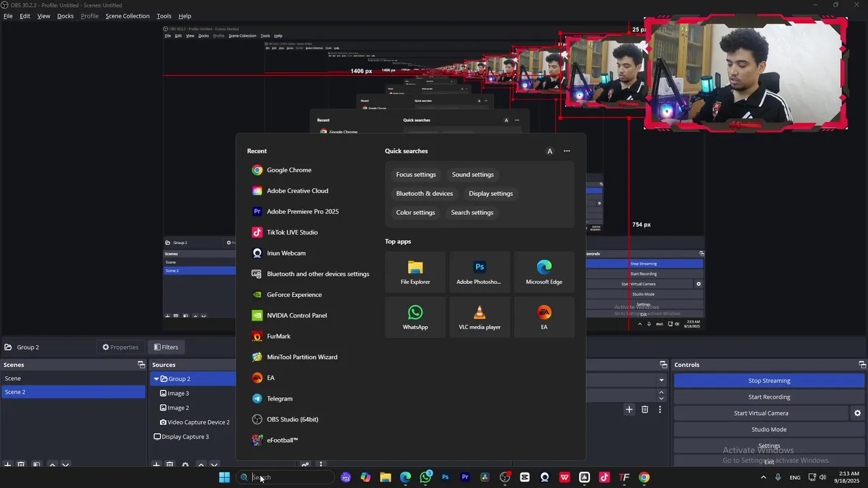Open the View menu
Screen dimensions: 868x488
[44, 16]
